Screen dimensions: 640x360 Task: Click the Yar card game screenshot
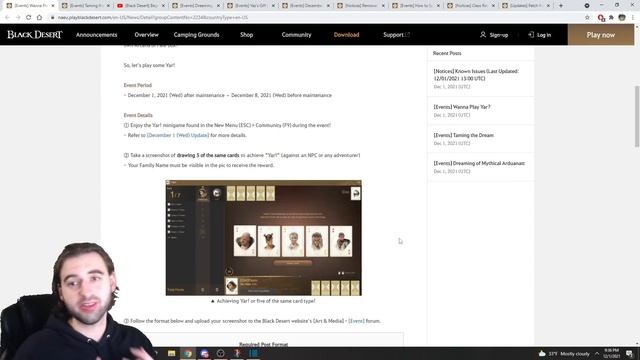(264, 238)
